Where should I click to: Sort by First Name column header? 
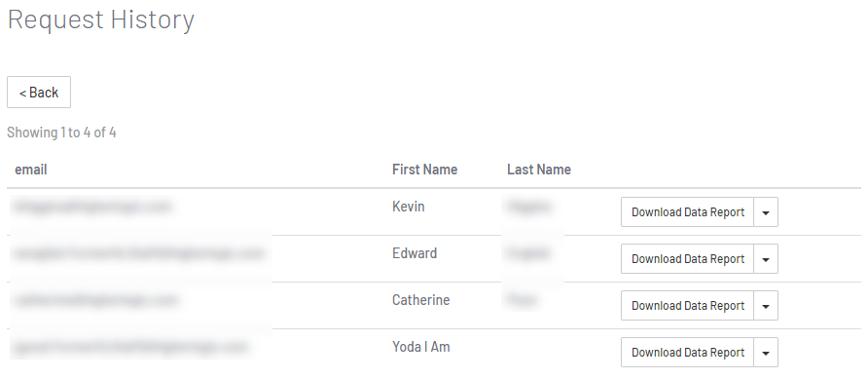pos(424,170)
